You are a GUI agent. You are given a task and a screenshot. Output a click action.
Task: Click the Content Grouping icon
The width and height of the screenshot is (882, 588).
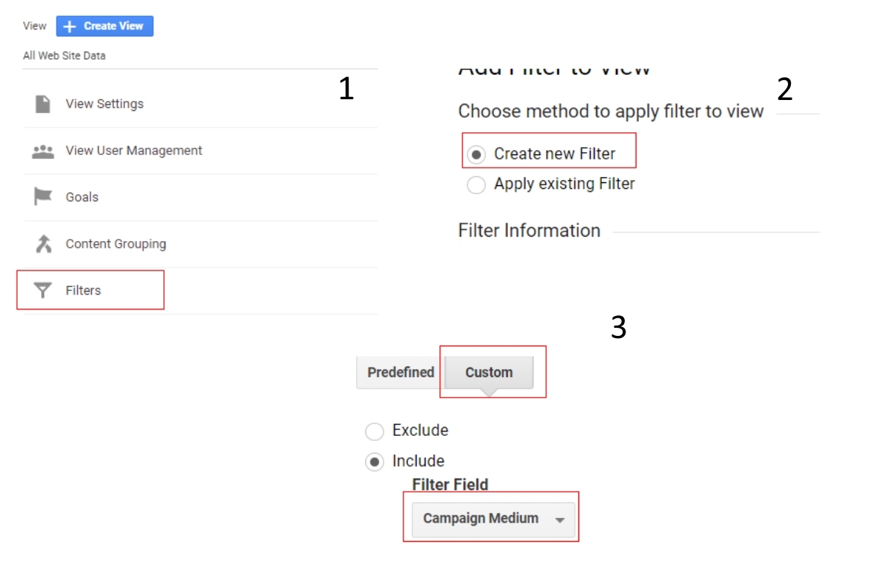(43, 244)
